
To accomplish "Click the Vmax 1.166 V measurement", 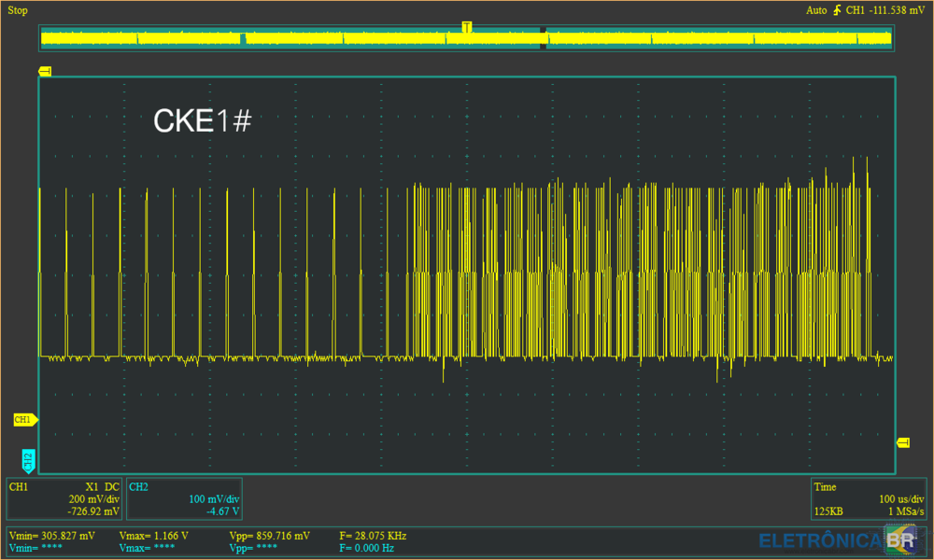I will coord(153,536).
